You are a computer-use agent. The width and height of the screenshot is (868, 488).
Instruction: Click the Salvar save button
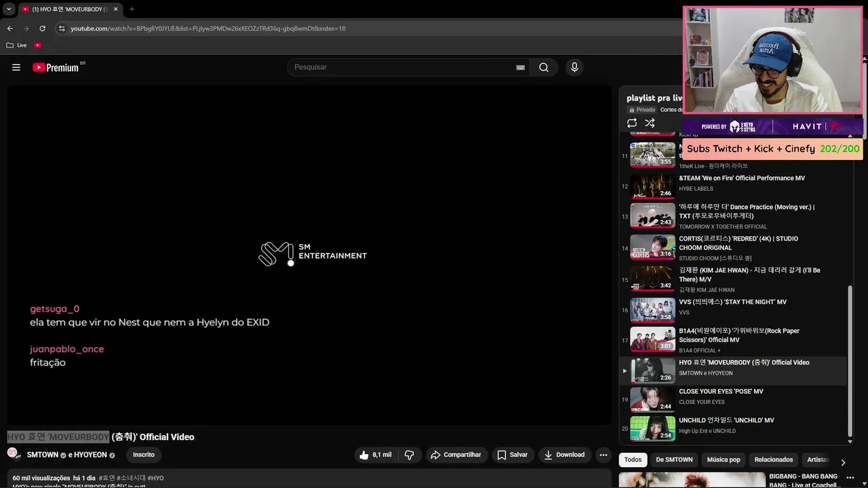point(512,455)
